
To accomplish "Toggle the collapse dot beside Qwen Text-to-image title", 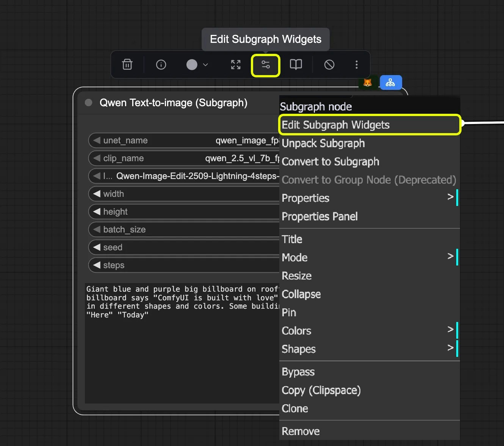I will (x=88, y=102).
